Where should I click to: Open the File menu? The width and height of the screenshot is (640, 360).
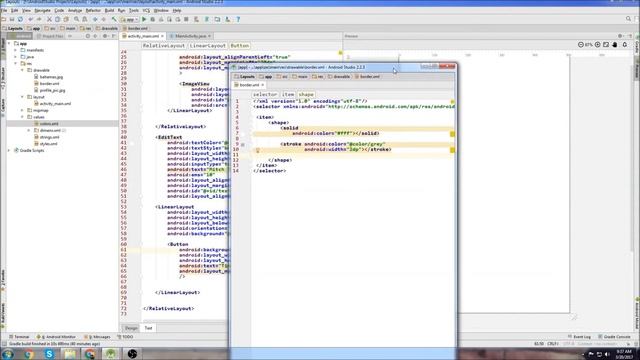[4, 10]
